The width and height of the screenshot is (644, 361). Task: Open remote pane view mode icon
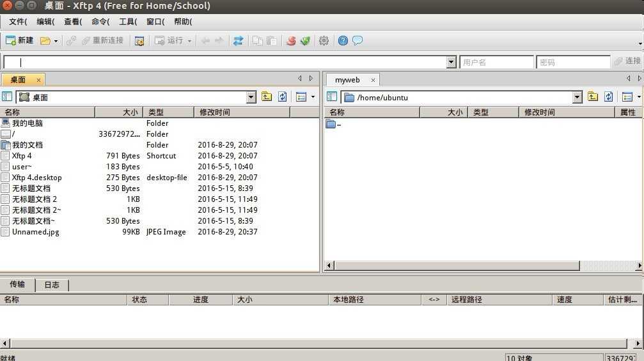coord(627,97)
